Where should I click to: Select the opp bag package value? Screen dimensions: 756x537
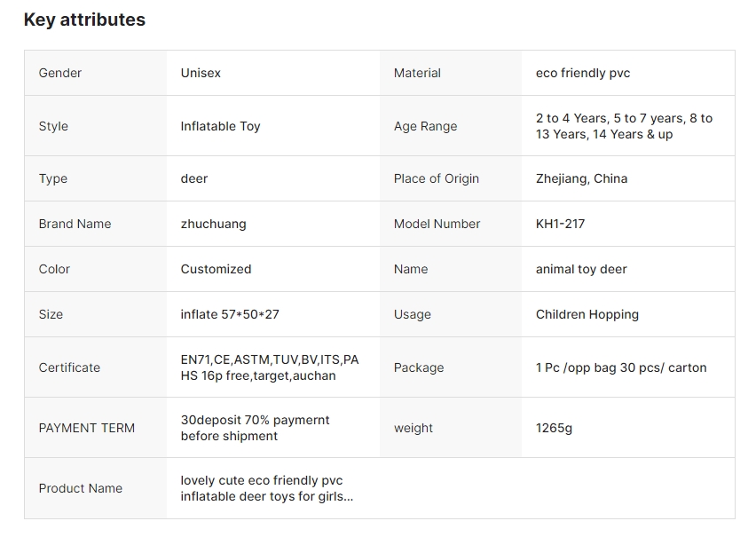point(621,367)
